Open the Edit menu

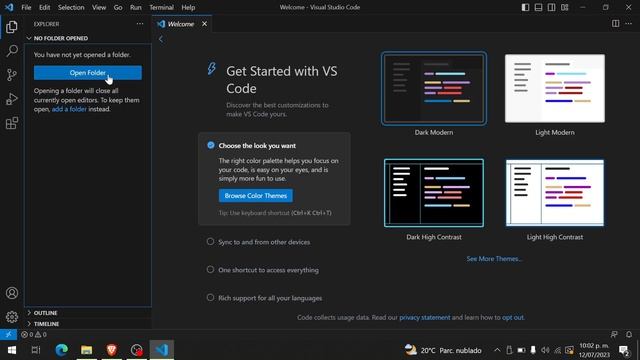44,7
